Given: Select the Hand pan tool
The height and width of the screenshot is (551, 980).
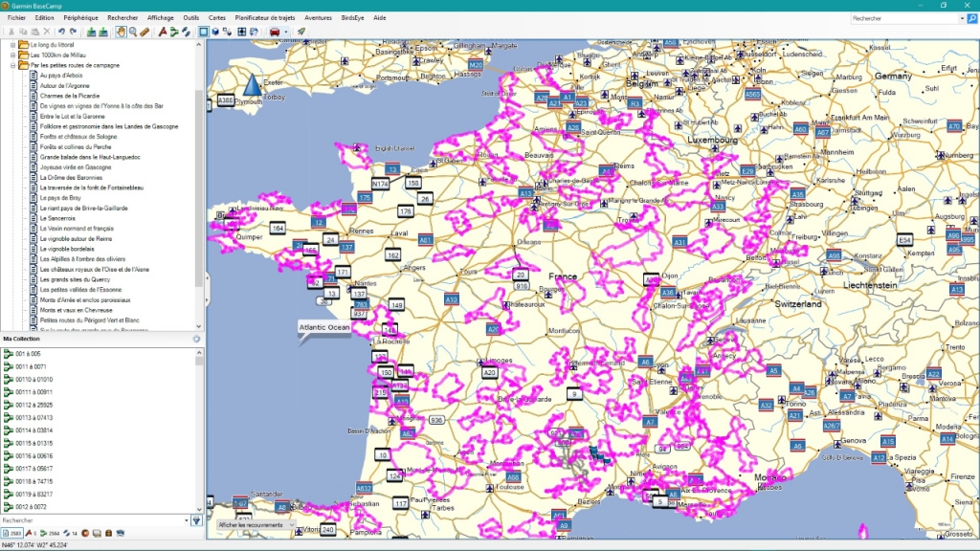Looking at the screenshot, I should coord(121,32).
